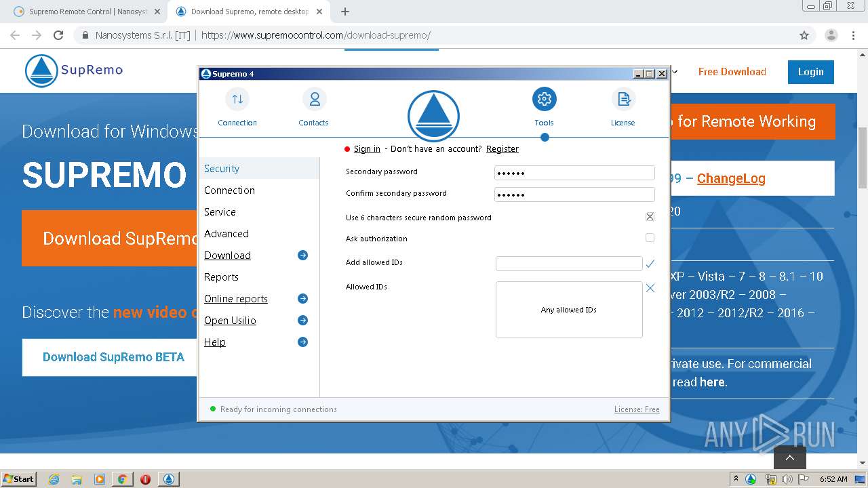
Task: Click the arrow icon next to Online reports
Action: [x=302, y=299]
